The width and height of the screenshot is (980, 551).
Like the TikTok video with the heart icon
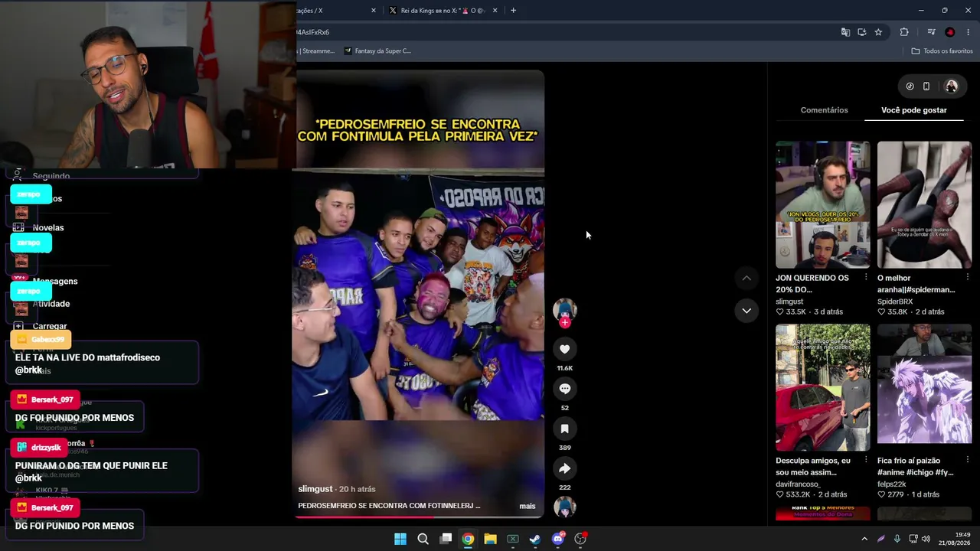tap(564, 349)
